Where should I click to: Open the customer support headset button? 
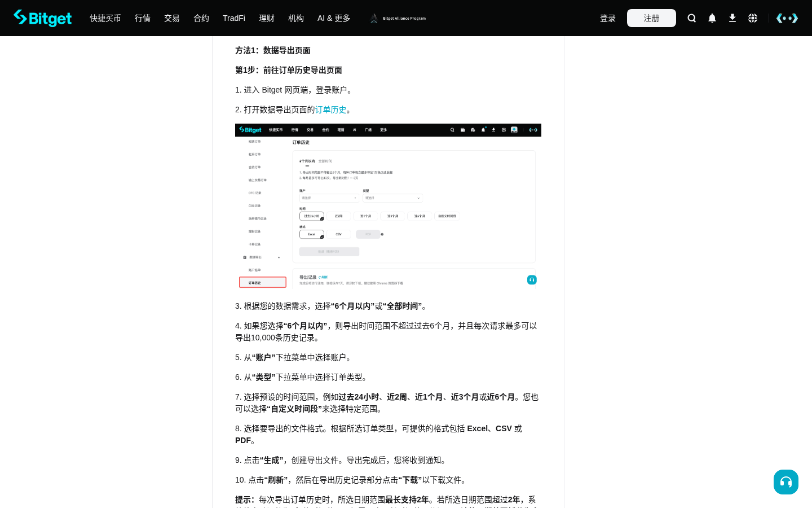pyautogui.click(x=786, y=482)
